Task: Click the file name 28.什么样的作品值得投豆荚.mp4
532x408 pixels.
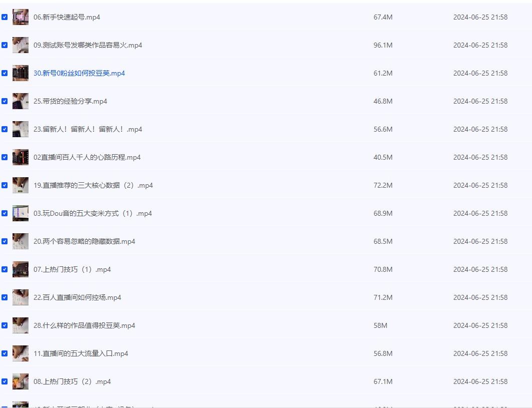Action: [84, 325]
